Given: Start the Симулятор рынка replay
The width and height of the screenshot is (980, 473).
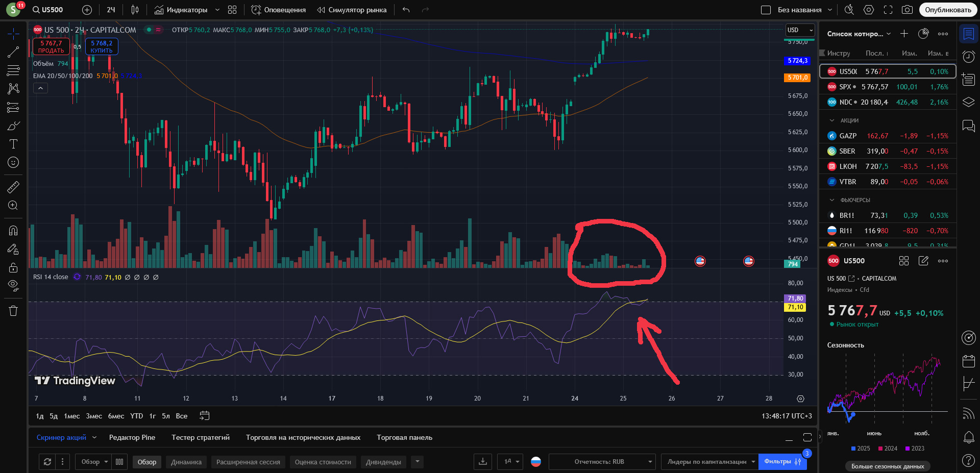Looking at the screenshot, I should (352, 10).
